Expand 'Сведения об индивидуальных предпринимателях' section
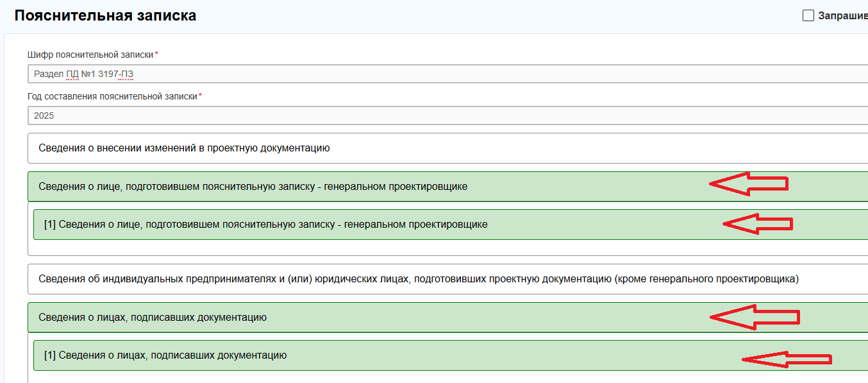The width and height of the screenshot is (868, 383). [x=418, y=279]
